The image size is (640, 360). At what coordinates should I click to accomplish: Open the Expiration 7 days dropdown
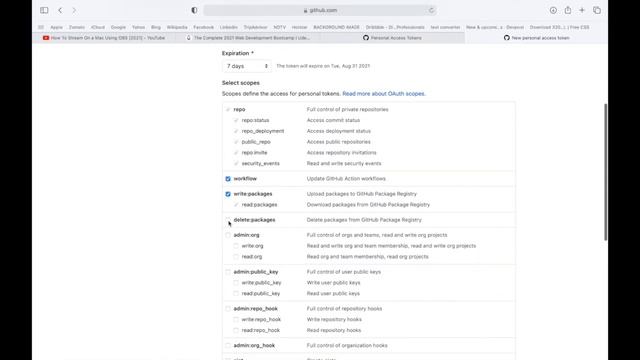[247, 66]
